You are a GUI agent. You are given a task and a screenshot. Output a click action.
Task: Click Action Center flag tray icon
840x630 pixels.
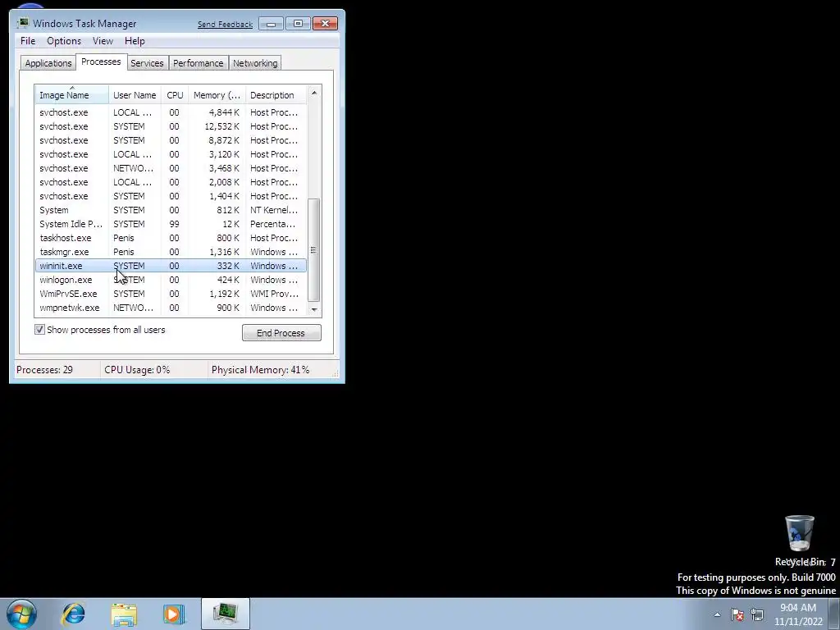point(737,614)
